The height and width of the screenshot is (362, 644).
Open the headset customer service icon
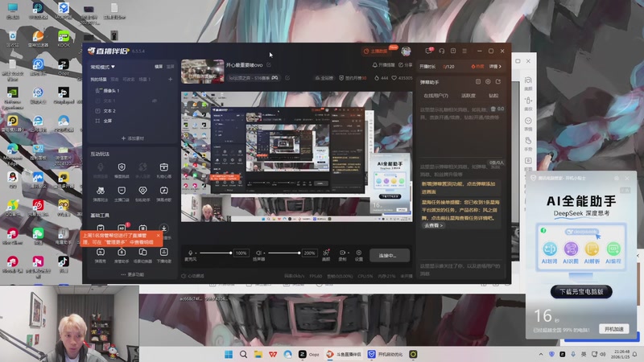click(x=441, y=51)
